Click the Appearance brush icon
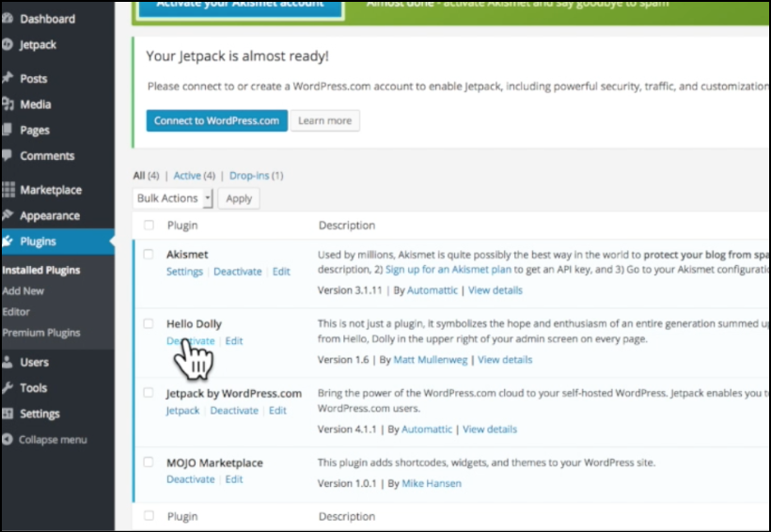 [x=8, y=215]
